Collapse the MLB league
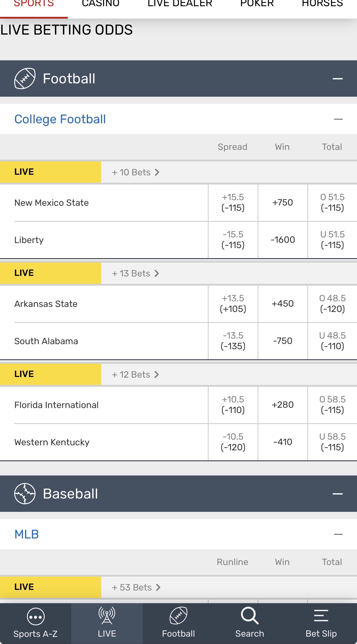This screenshot has width=357, height=644. coord(338,534)
